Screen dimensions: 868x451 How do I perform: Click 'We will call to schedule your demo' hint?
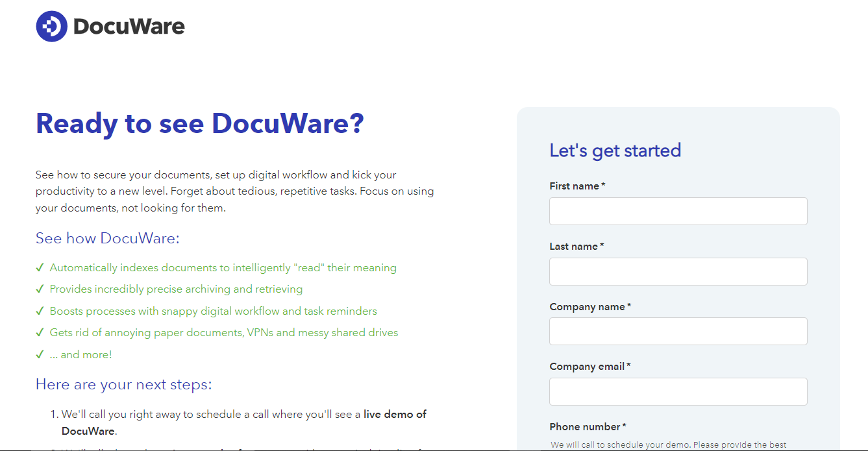coord(669,445)
